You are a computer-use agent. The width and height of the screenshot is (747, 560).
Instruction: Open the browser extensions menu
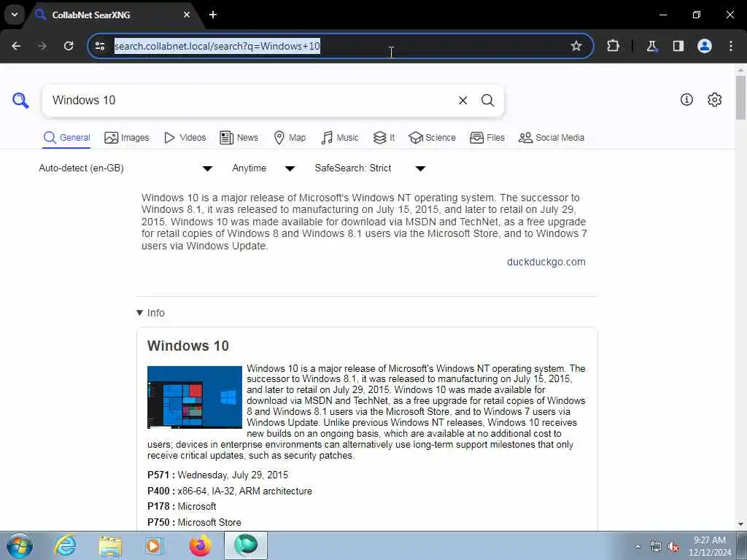click(613, 46)
